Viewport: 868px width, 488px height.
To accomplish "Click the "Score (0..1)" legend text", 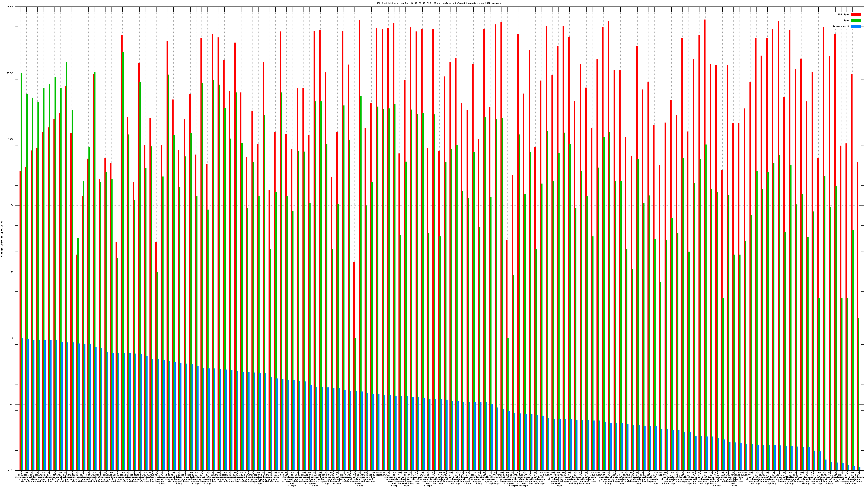I will 841,26.
